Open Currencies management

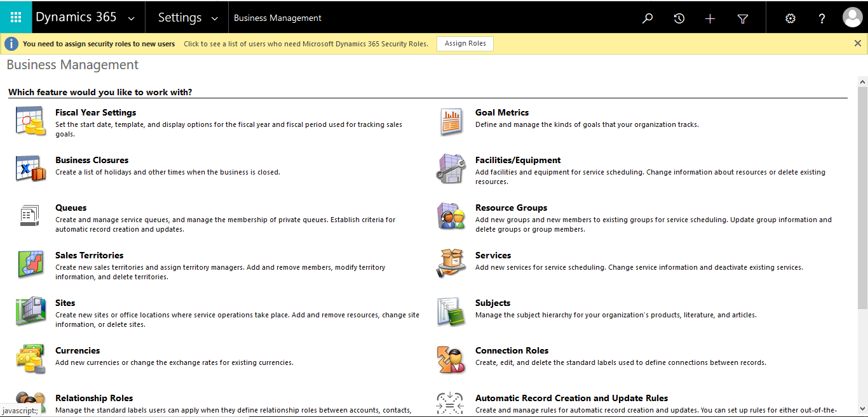(77, 350)
